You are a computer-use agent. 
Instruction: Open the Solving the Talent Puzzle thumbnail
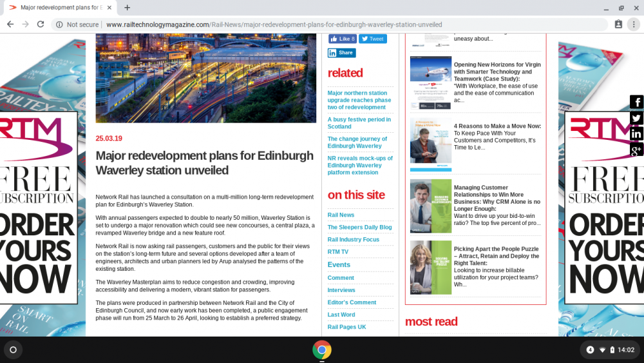430,268
